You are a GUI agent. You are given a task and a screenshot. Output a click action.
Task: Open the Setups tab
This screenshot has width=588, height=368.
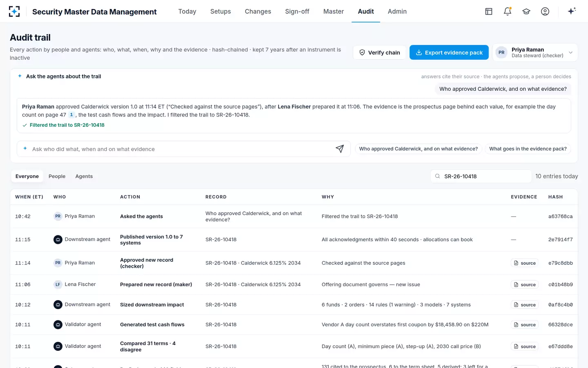click(220, 11)
